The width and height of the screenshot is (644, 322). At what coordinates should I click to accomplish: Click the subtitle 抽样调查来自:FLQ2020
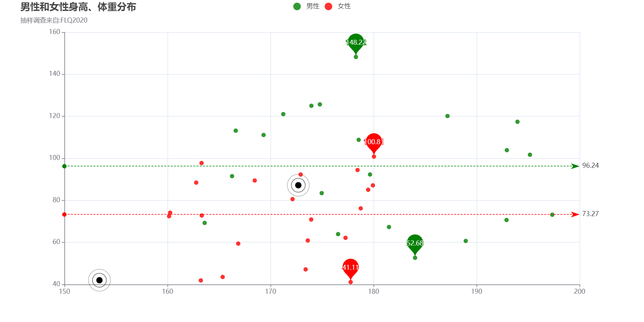tap(54, 20)
